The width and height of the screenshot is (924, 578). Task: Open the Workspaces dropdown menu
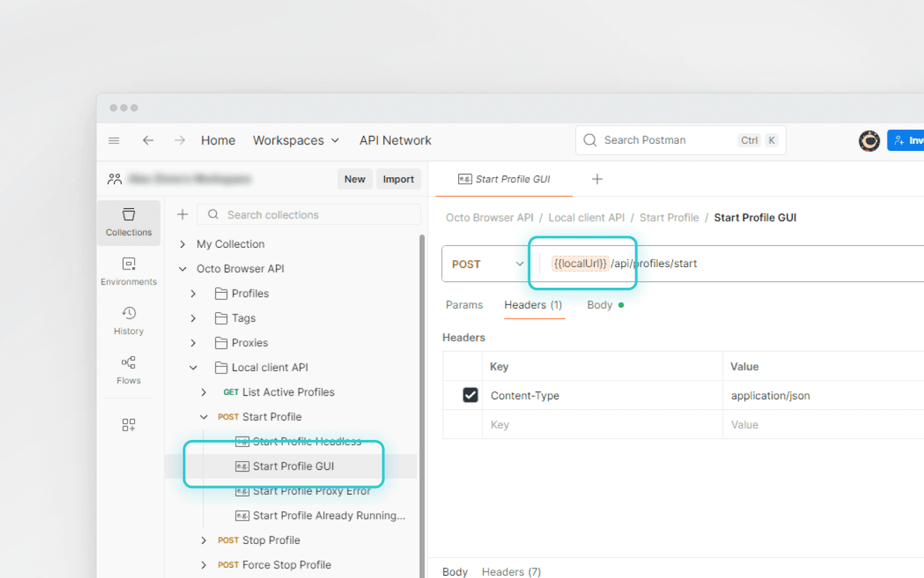pos(296,140)
